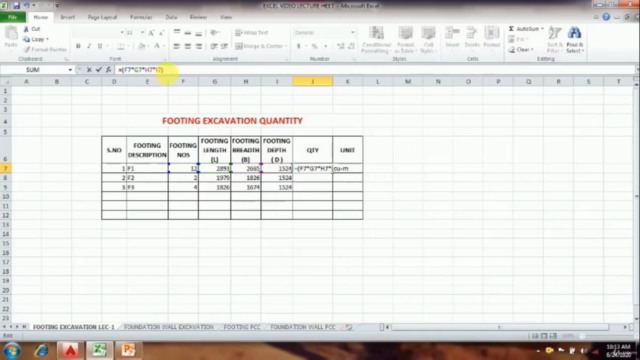Align text right
The width and height of the screenshot is (640, 360).
click(198, 46)
